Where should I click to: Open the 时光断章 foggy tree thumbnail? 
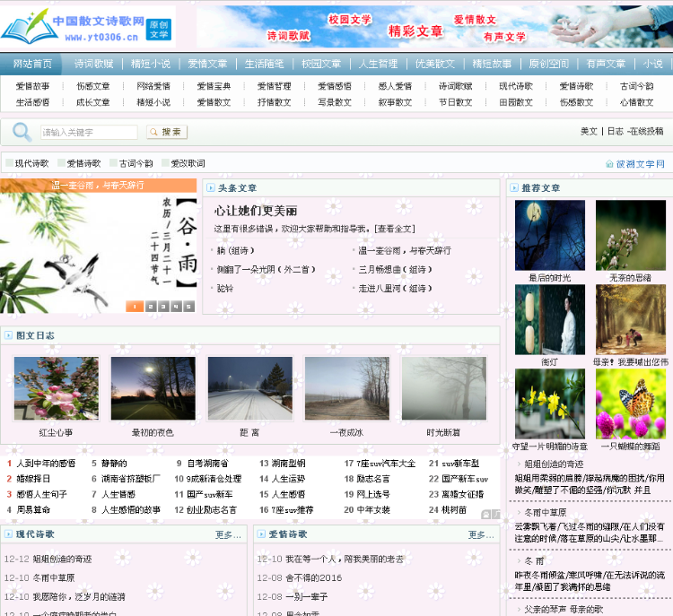[444, 388]
